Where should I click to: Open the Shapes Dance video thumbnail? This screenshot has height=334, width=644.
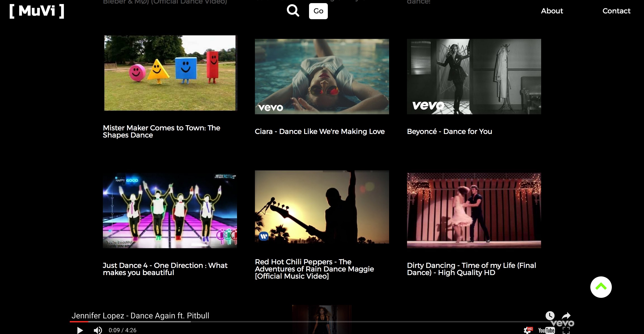[170, 73]
